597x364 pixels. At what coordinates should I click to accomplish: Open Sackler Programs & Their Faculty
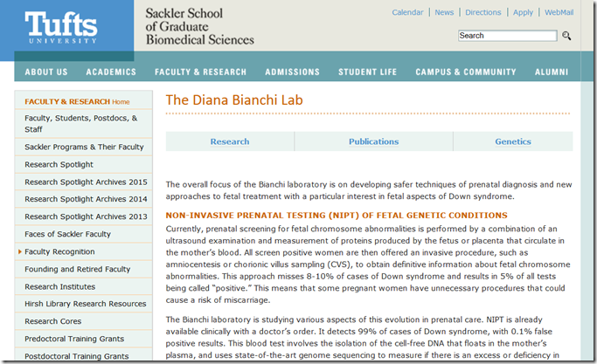point(83,147)
